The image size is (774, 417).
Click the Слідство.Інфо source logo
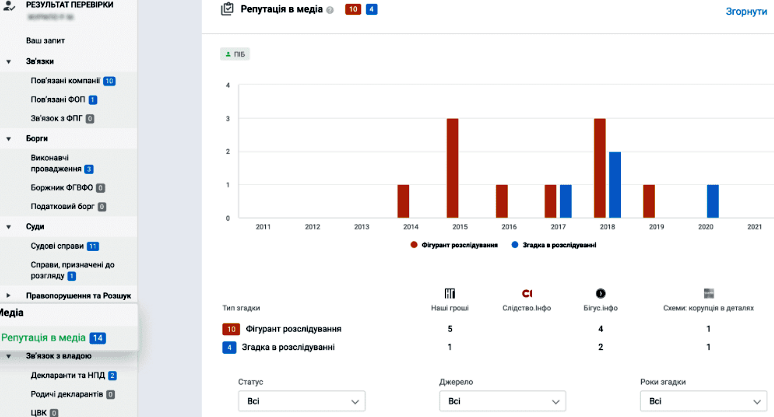[x=527, y=293]
